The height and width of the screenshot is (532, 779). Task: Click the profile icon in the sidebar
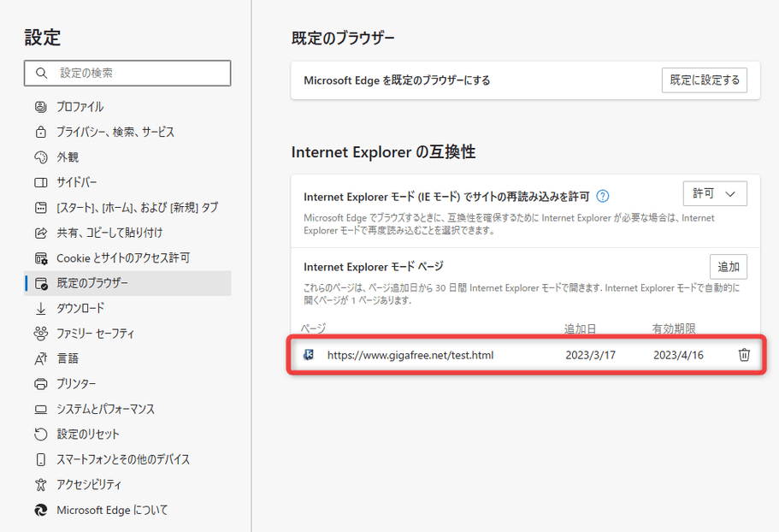41,107
